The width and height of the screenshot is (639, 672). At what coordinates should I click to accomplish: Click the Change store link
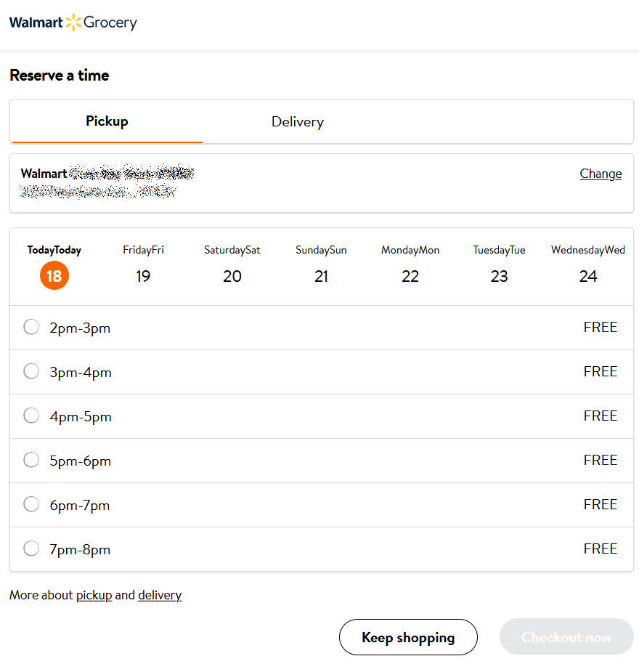601,174
